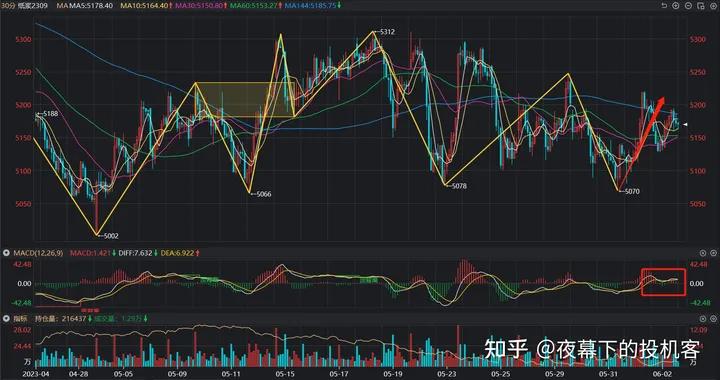Click the 5078 low price marker
The height and width of the screenshot is (380, 720).
tap(457, 186)
